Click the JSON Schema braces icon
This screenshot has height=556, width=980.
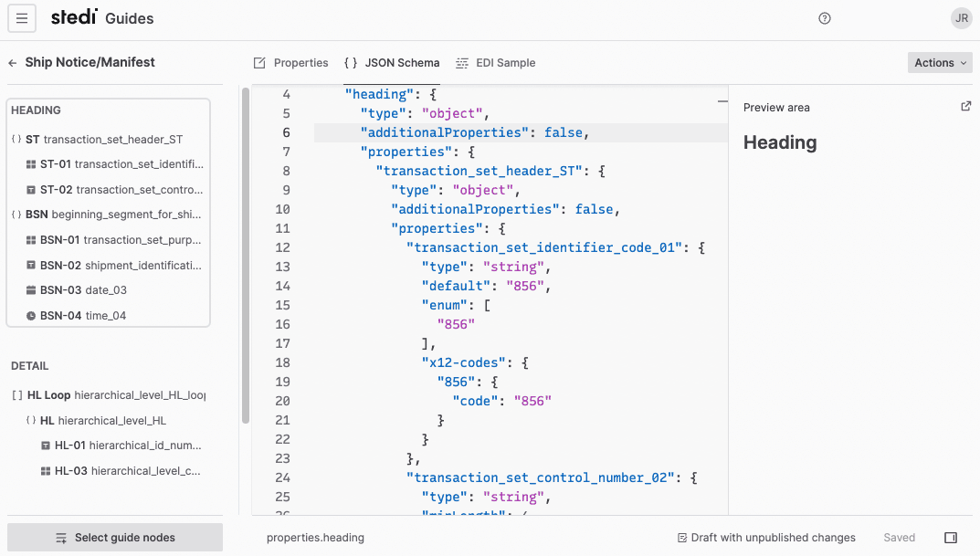(351, 62)
